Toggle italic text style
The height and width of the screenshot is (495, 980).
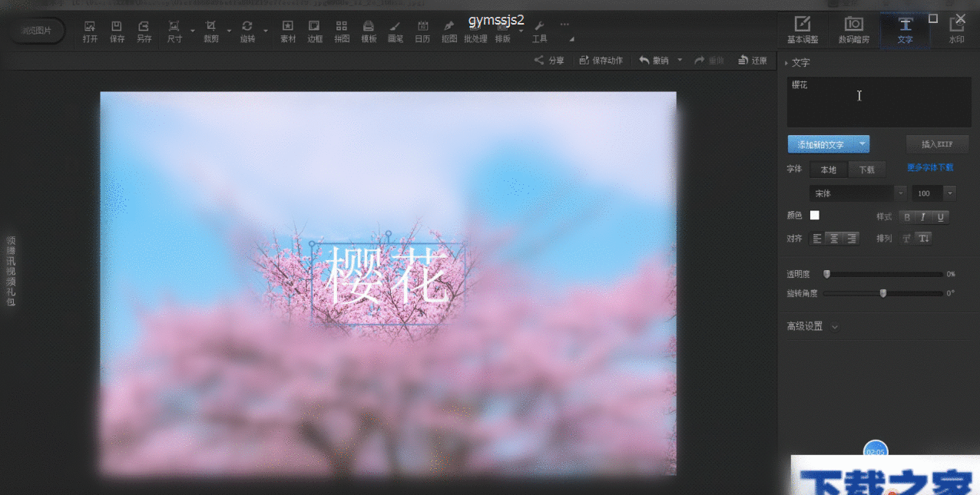tap(924, 217)
